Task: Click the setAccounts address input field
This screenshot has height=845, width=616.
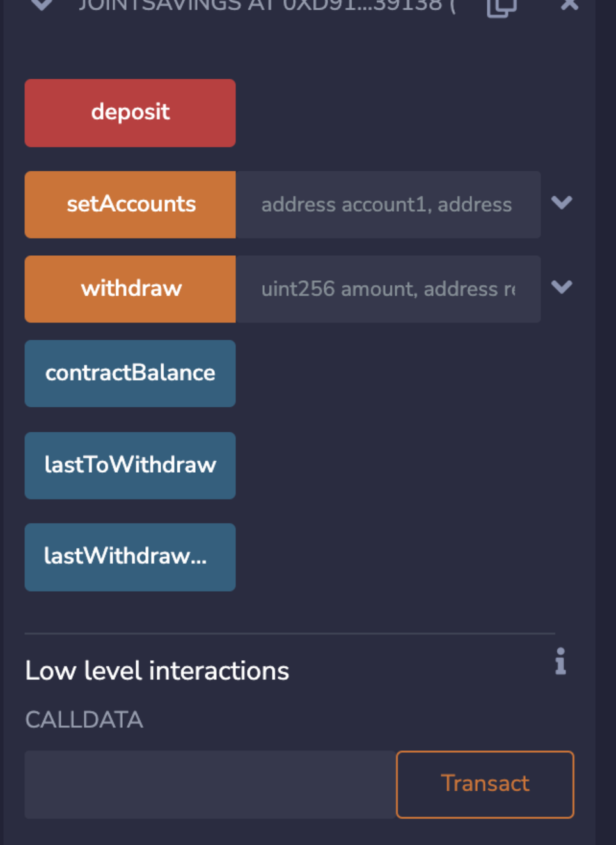Action: pyautogui.click(x=387, y=204)
